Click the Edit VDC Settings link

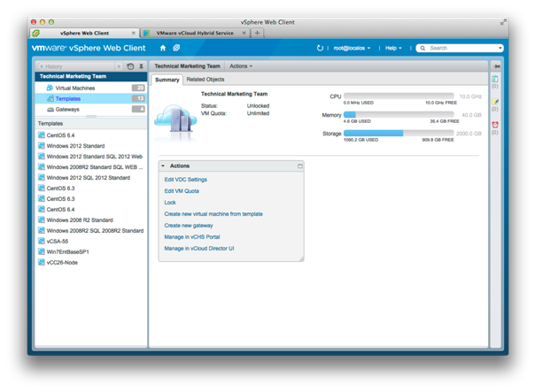pos(186,180)
